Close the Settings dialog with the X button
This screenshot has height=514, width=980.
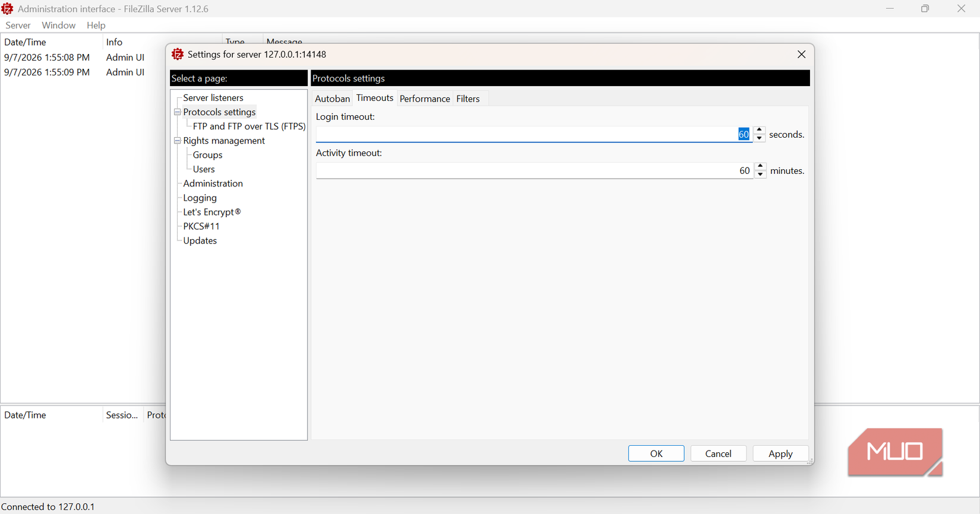pyautogui.click(x=801, y=55)
